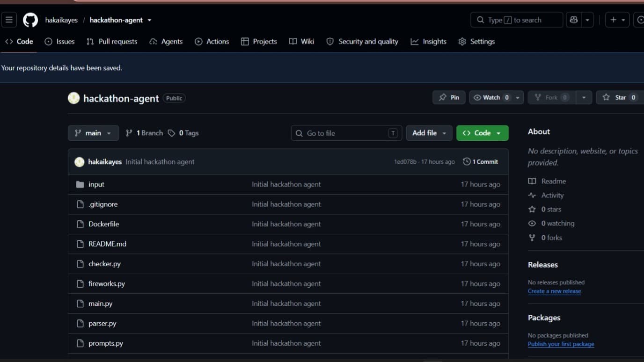This screenshot has height=362, width=644.
Task: Open the Projects tab
Action: [259, 42]
